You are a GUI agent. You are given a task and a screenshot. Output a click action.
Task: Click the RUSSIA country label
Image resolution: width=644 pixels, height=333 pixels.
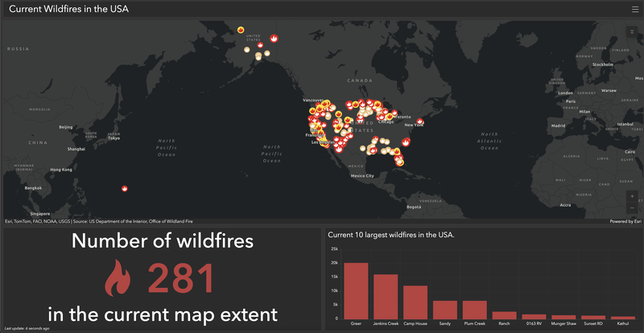pyautogui.click(x=18, y=49)
